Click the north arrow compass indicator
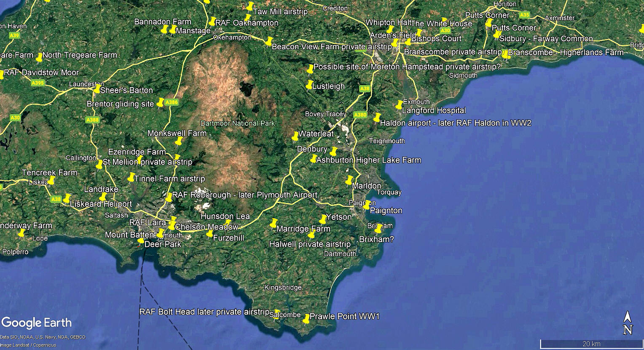The image size is (644, 350). point(628,323)
